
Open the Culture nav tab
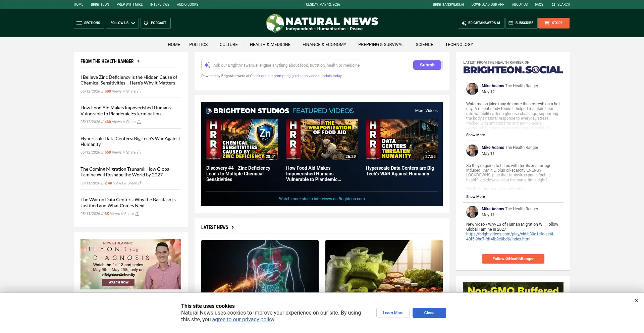[x=229, y=45]
